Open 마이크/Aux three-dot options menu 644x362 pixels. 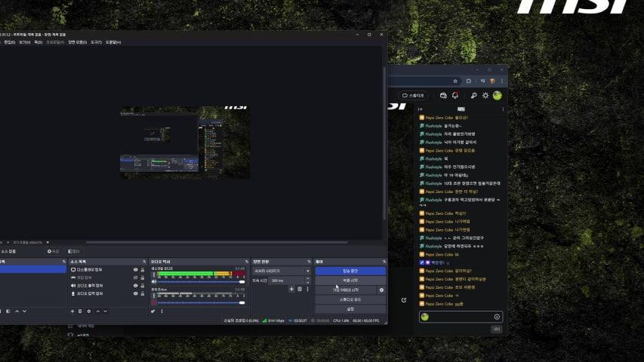pyautogui.click(x=154, y=296)
